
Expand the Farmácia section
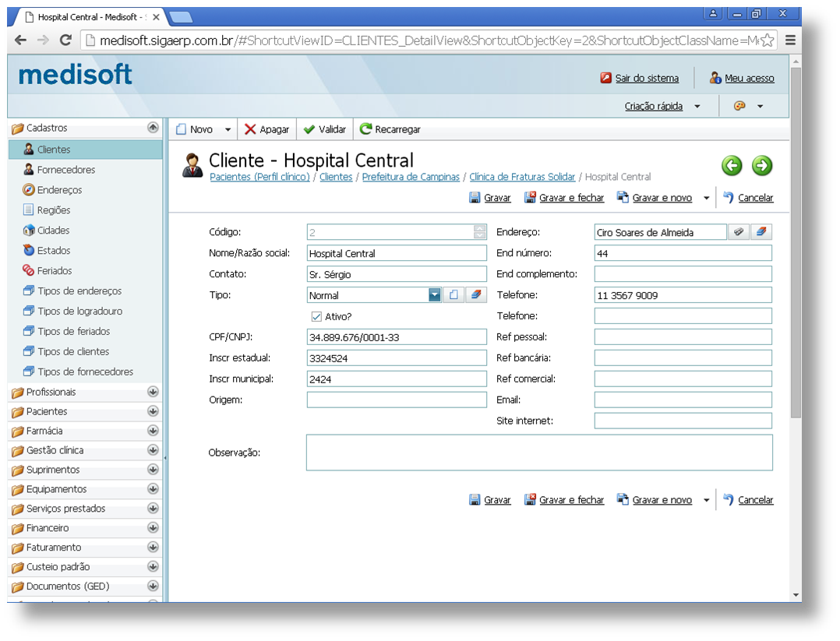coord(153,431)
